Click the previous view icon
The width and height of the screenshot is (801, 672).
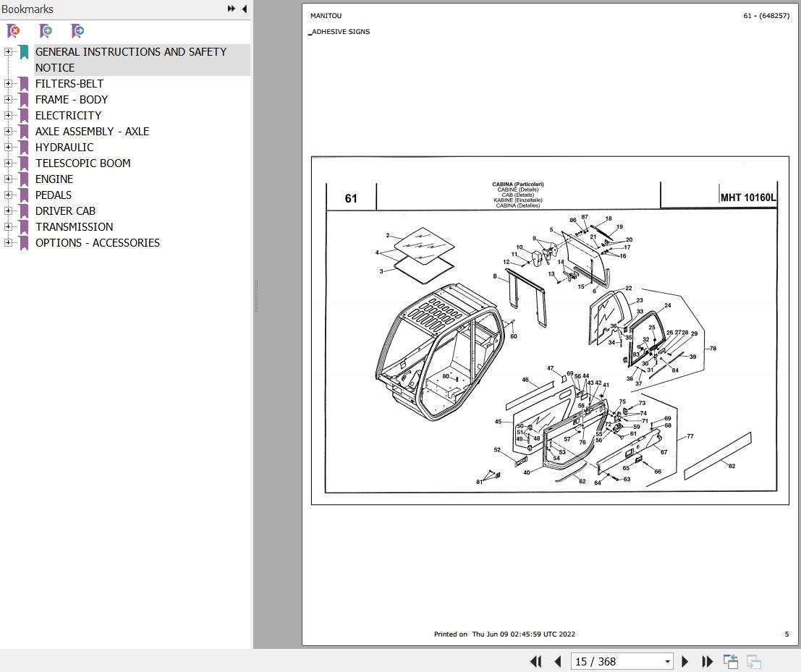pos(731,661)
